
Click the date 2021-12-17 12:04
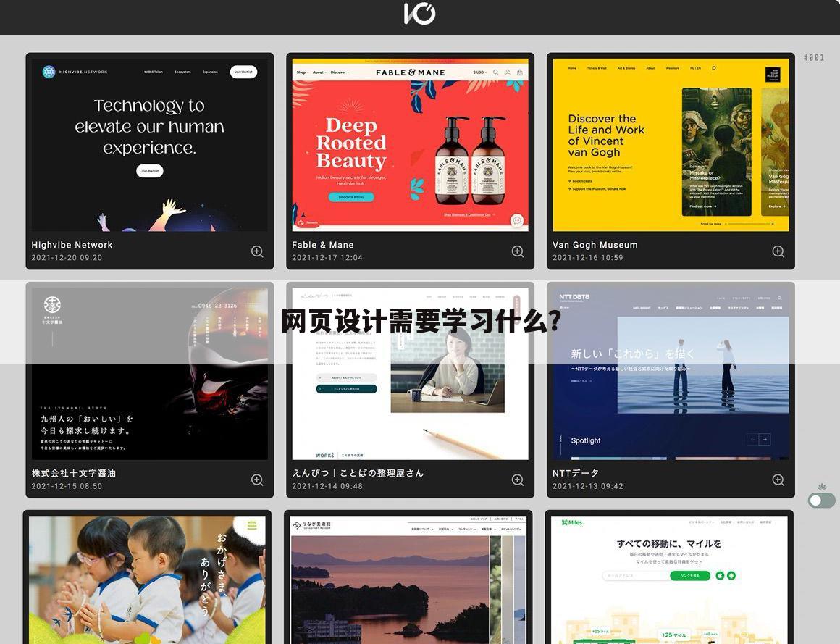coord(327,258)
